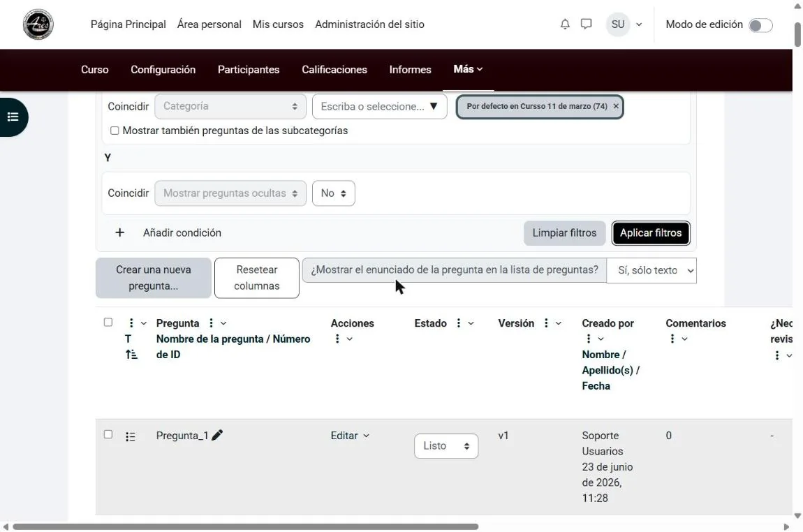The height and width of the screenshot is (532, 803).
Task: Click Pregunta_1 question name text
Action: pos(182,436)
